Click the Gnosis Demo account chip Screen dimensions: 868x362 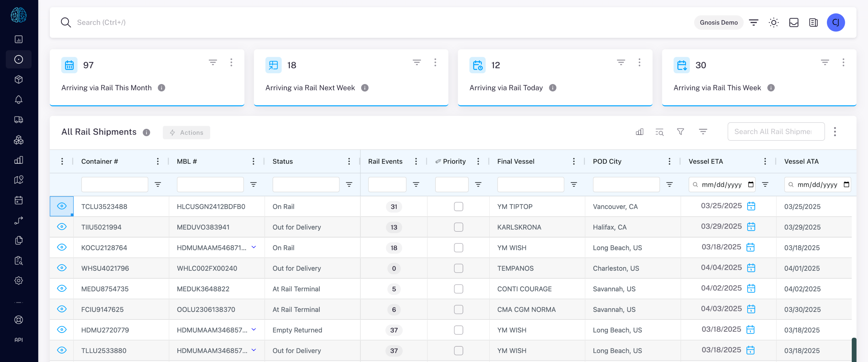point(718,23)
